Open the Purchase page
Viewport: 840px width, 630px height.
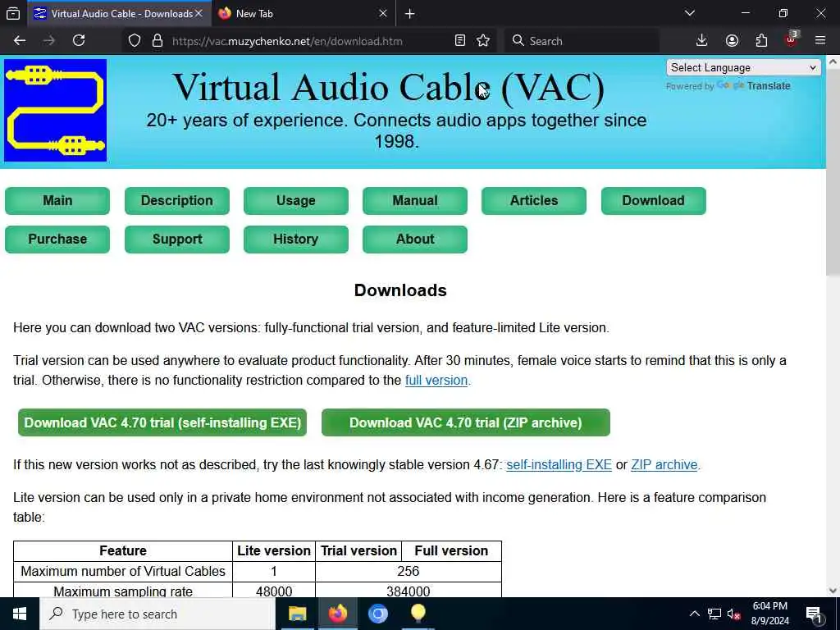[57, 240]
